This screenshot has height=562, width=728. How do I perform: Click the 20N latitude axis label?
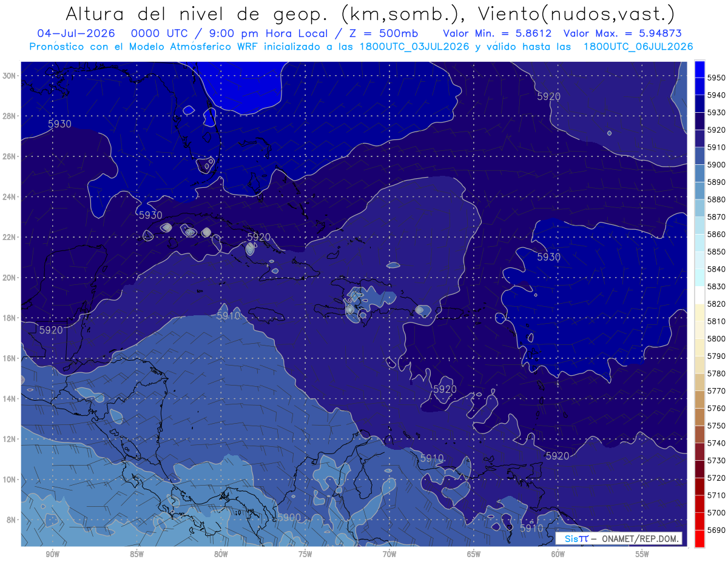click(8, 278)
